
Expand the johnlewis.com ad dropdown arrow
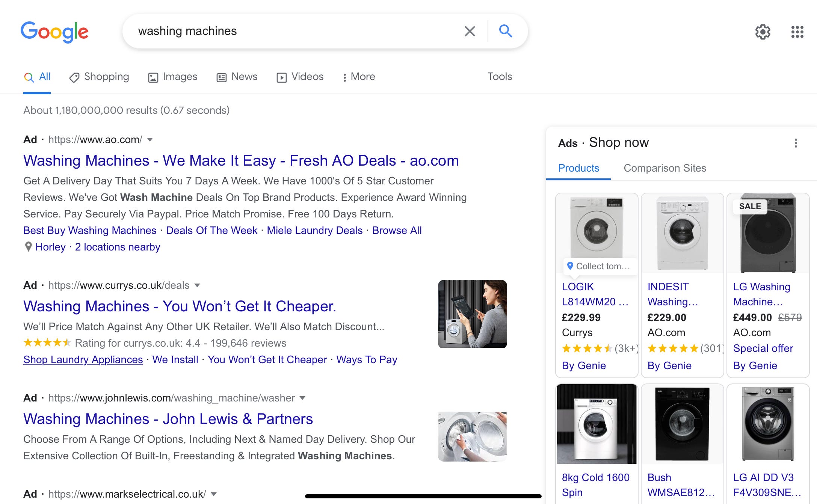click(x=302, y=398)
